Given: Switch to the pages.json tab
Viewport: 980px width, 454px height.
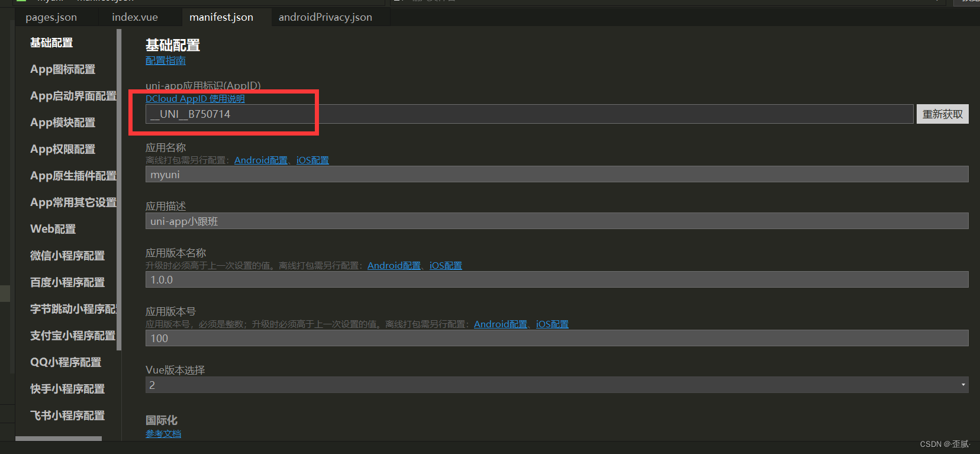Looking at the screenshot, I should [x=51, y=17].
